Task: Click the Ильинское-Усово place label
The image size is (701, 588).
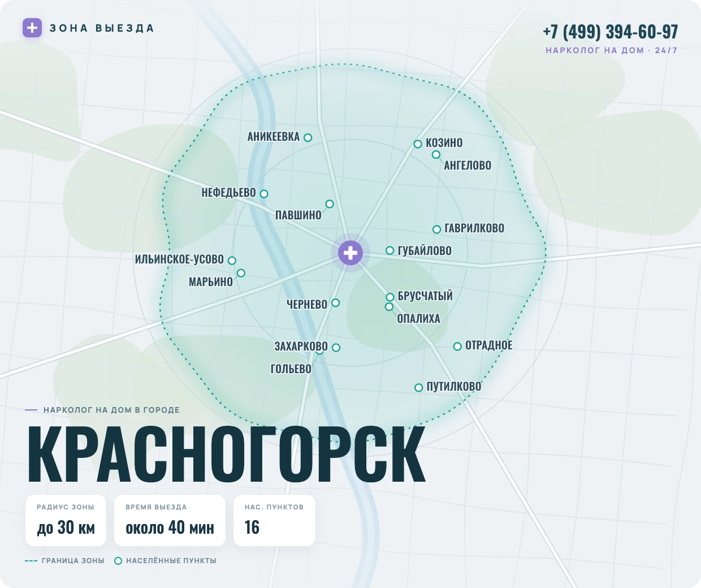Action: pyautogui.click(x=179, y=260)
